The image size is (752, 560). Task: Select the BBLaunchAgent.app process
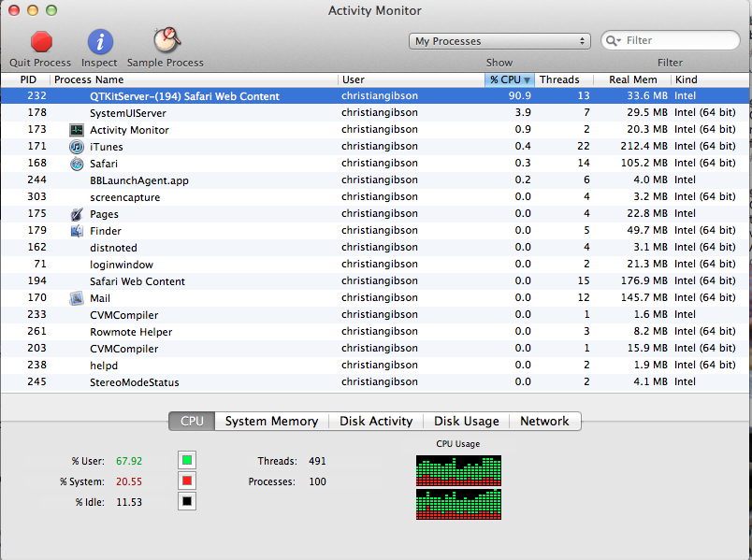(374, 179)
